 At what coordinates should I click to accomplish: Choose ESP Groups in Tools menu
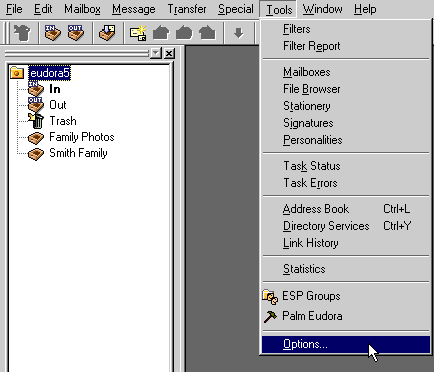346,296
